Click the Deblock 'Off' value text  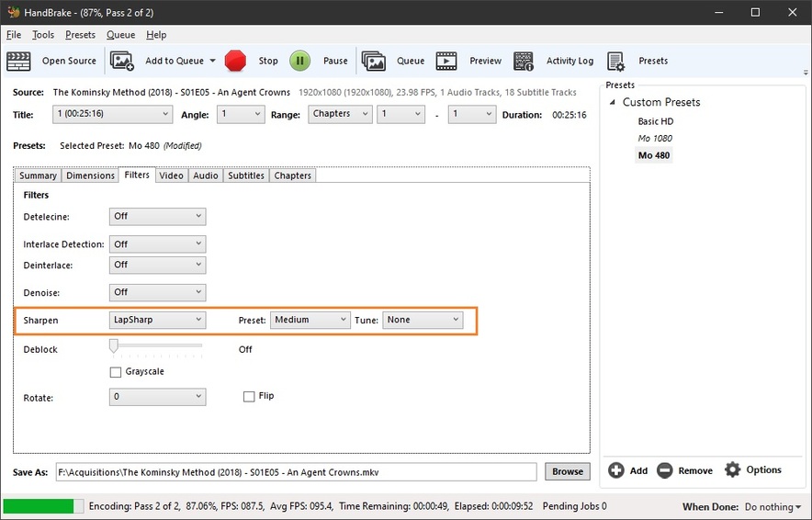tap(245, 350)
